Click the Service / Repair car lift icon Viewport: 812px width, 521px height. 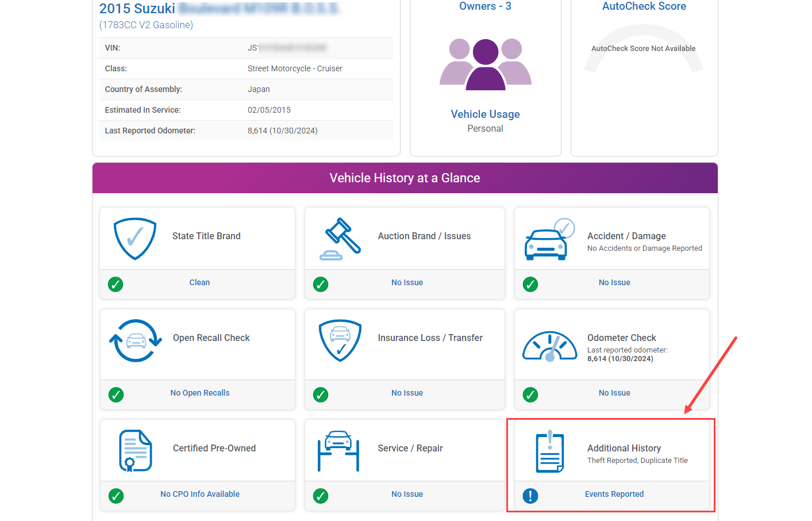pyautogui.click(x=338, y=451)
